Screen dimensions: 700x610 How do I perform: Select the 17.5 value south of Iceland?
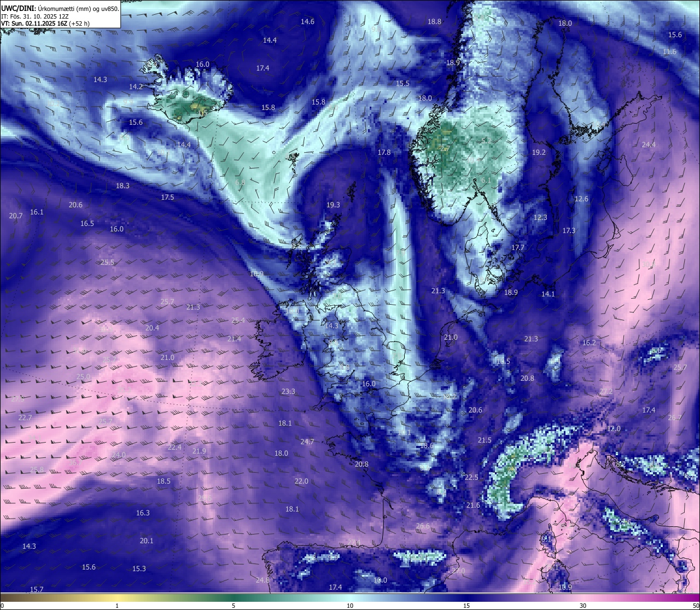click(167, 197)
